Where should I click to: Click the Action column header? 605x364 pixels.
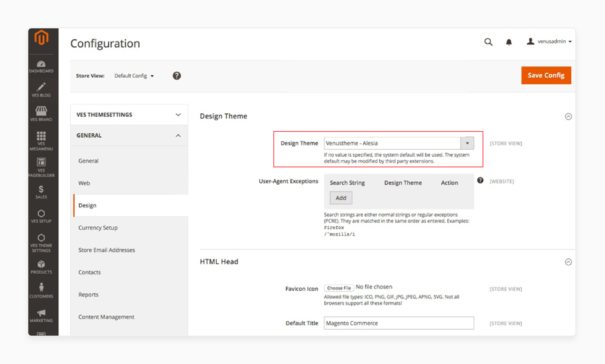tap(449, 183)
